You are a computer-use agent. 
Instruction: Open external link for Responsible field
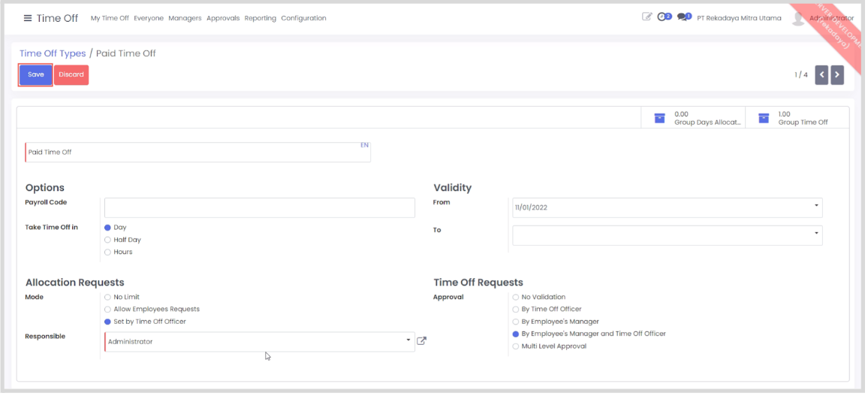tap(422, 341)
